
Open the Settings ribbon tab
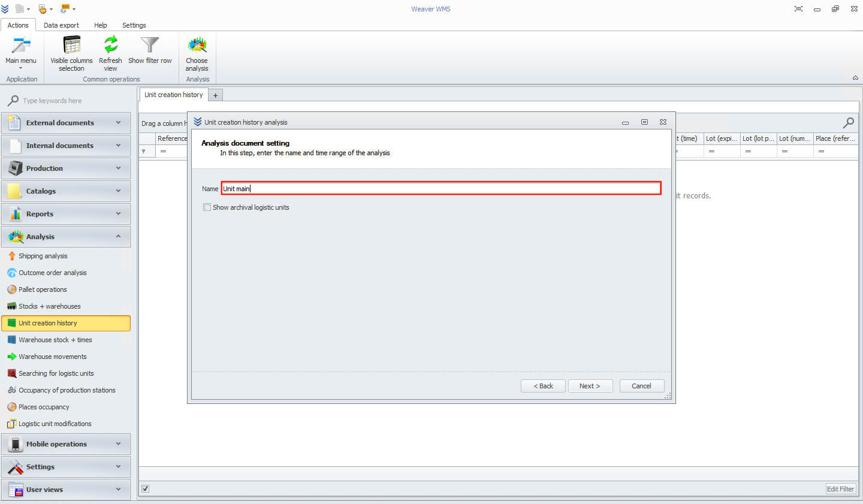point(134,25)
